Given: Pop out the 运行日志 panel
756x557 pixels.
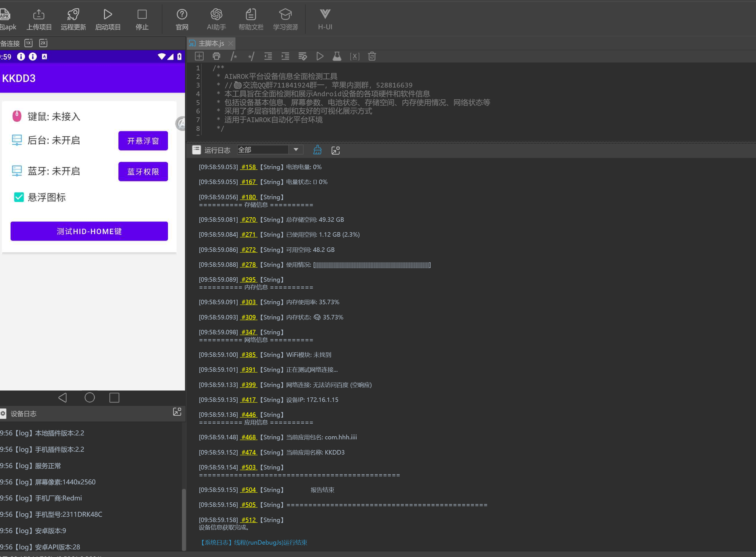Looking at the screenshot, I should (336, 150).
